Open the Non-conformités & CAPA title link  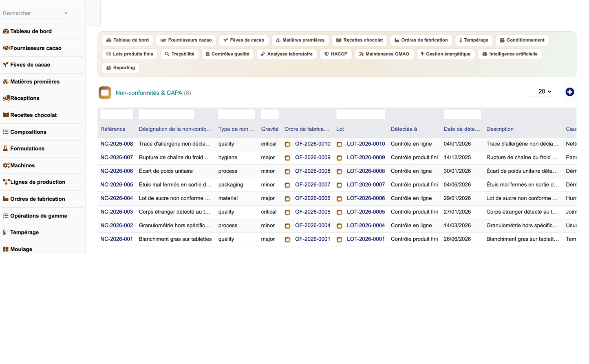149,93
